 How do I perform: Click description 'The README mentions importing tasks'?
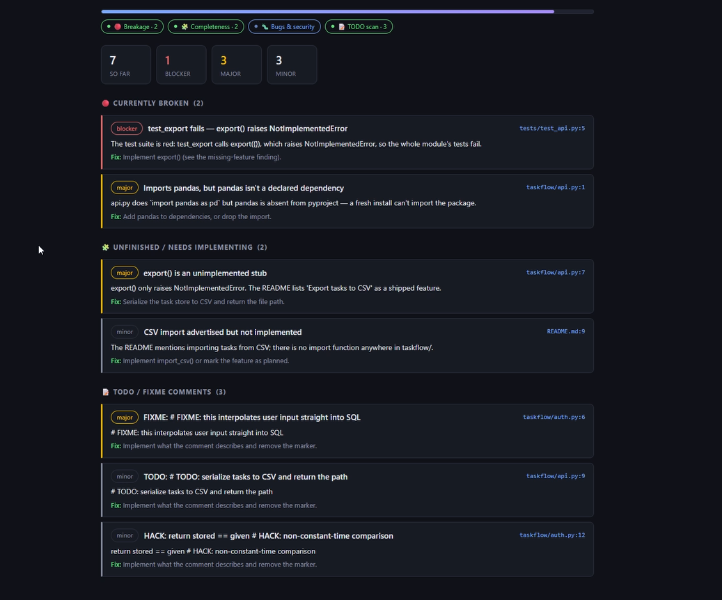tap(272, 348)
